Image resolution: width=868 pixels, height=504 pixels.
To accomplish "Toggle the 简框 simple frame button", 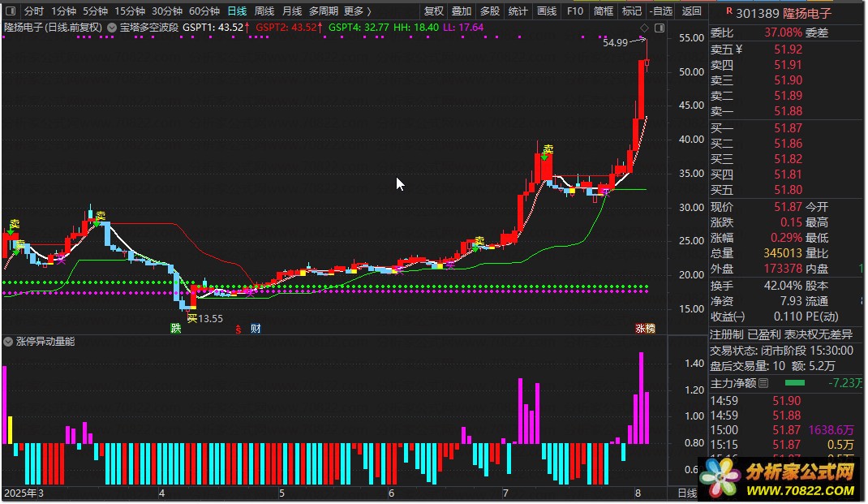I will point(603,11).
